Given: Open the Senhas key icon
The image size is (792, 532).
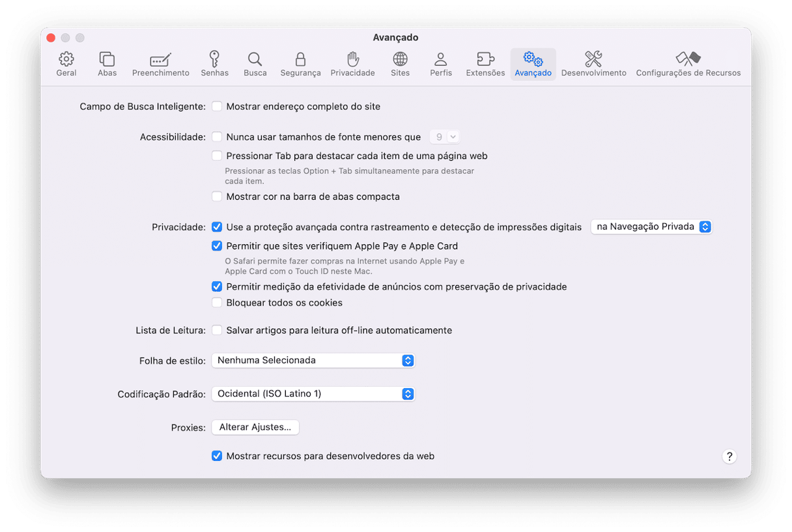Looking at the screenshot, I should pos(214,59).
